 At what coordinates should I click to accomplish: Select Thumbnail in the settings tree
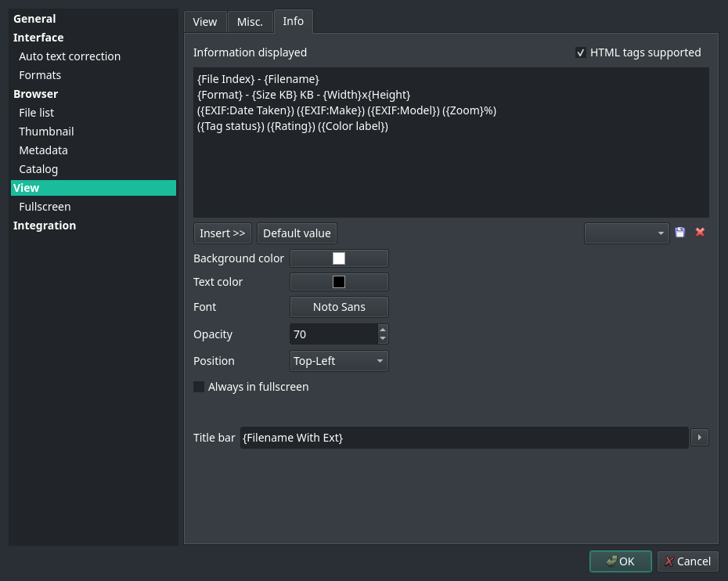46,132
